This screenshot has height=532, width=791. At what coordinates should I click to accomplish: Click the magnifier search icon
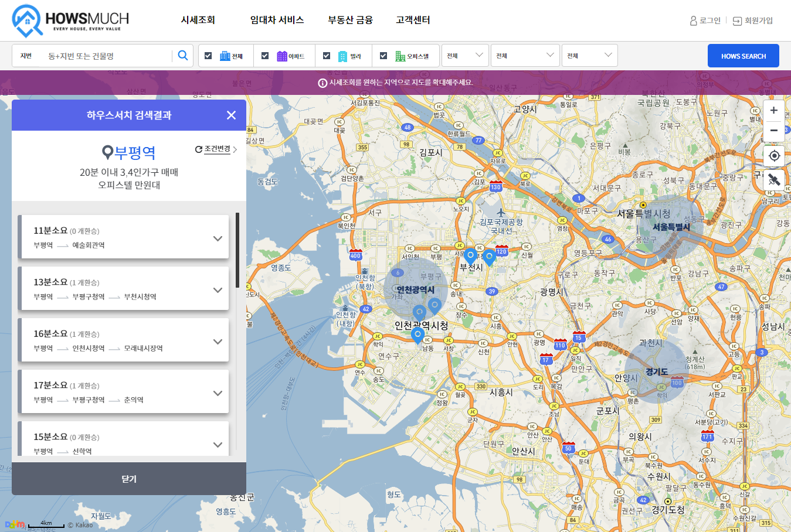183,56
